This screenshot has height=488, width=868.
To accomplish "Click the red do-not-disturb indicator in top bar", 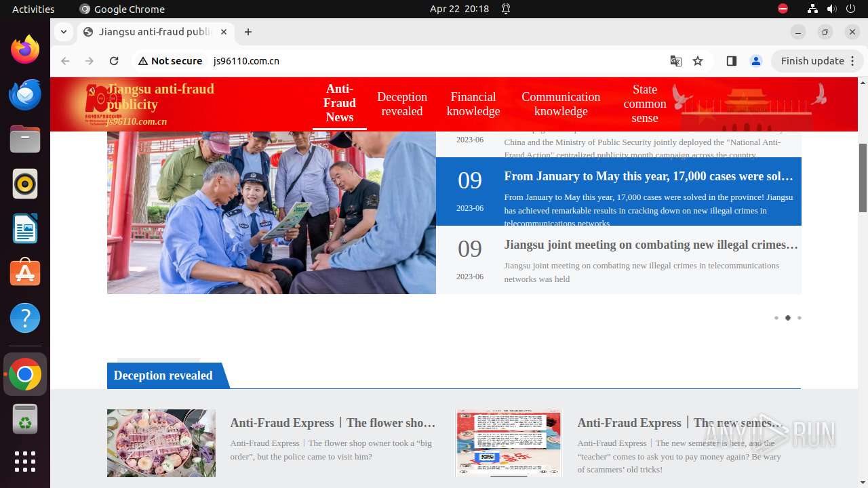I will point(783,9).
